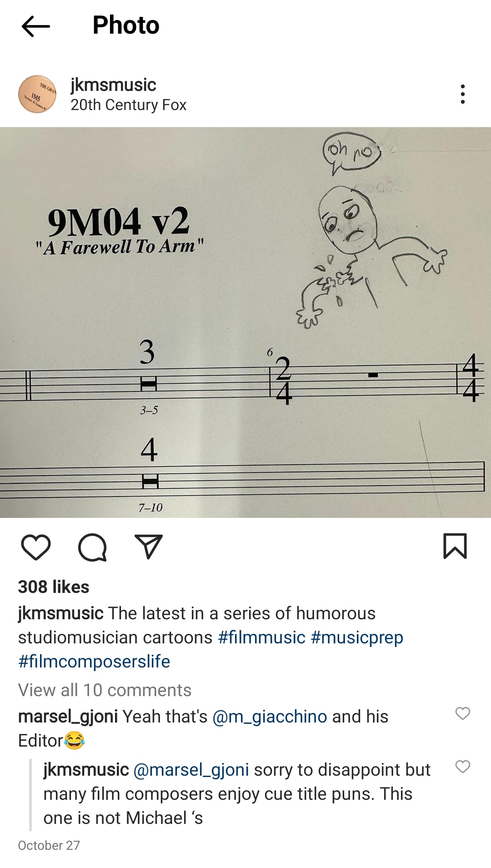The height and width of the screenshot is (868, 491).
Task: Open jkmsmusic username in post header
Action: [113, 85]
